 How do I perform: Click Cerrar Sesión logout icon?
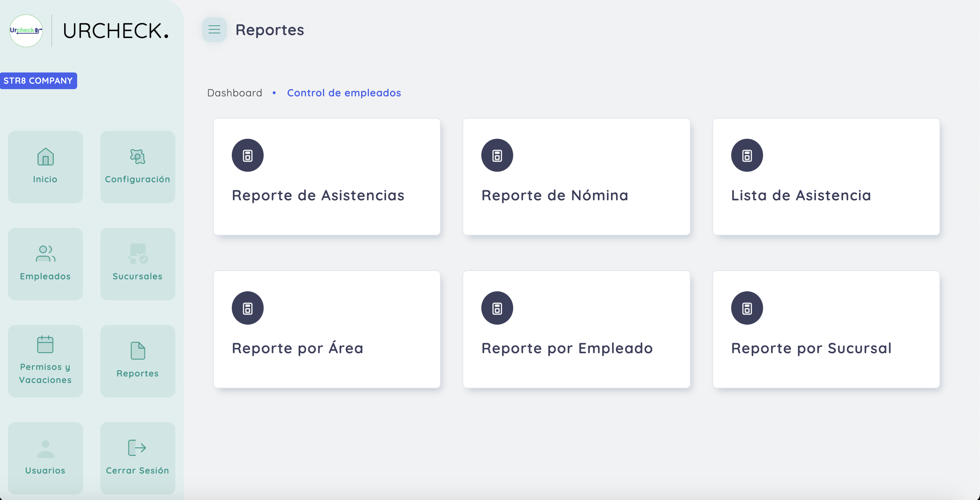click(137, 448)
